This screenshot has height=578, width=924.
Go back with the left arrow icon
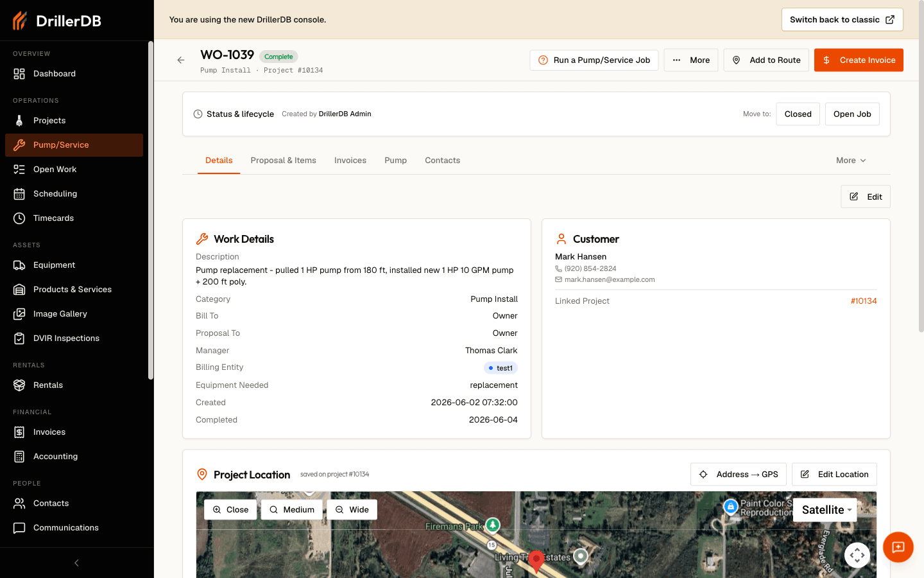point(181,60)
